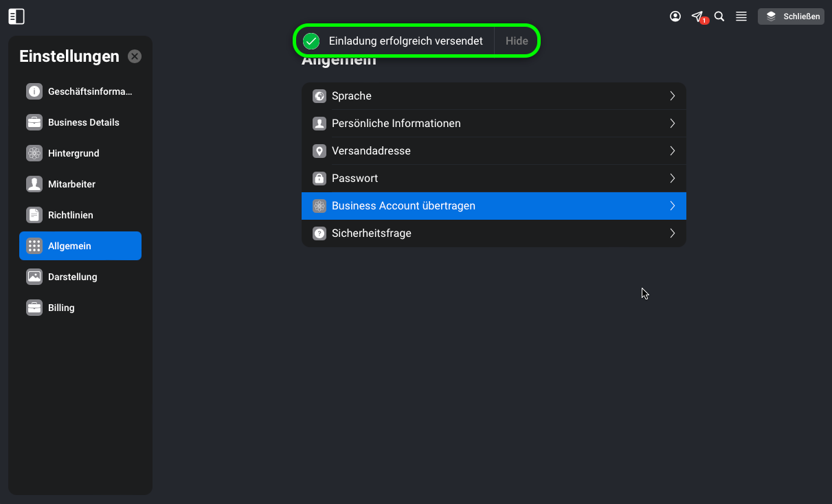Hide the invitation sent notification

click(x=517, y=41)
